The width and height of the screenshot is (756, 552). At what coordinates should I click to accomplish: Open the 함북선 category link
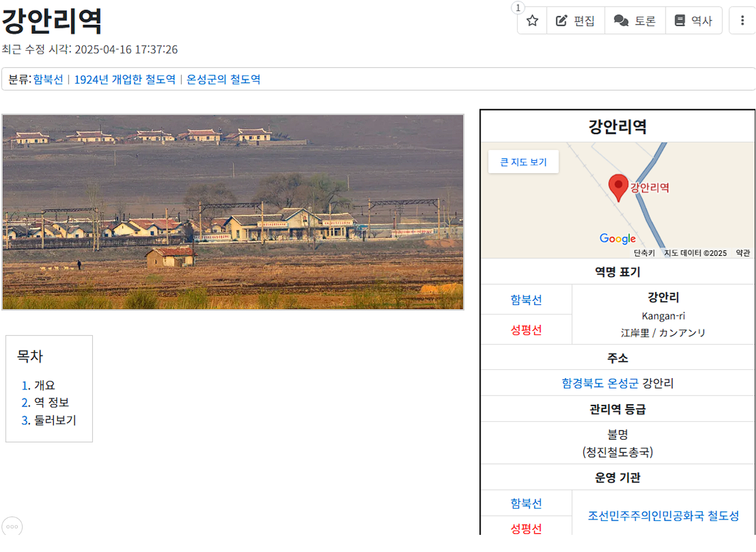pos(48,79)
